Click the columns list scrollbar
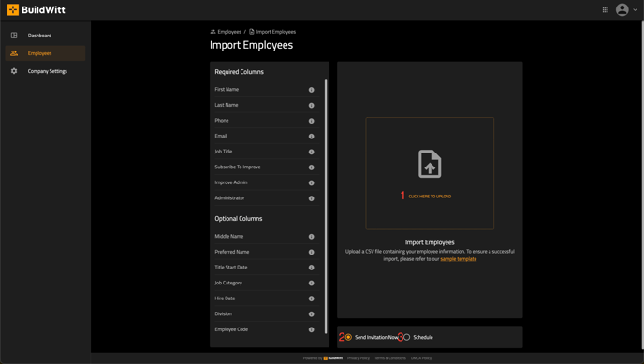 click(x=326, y=206)
